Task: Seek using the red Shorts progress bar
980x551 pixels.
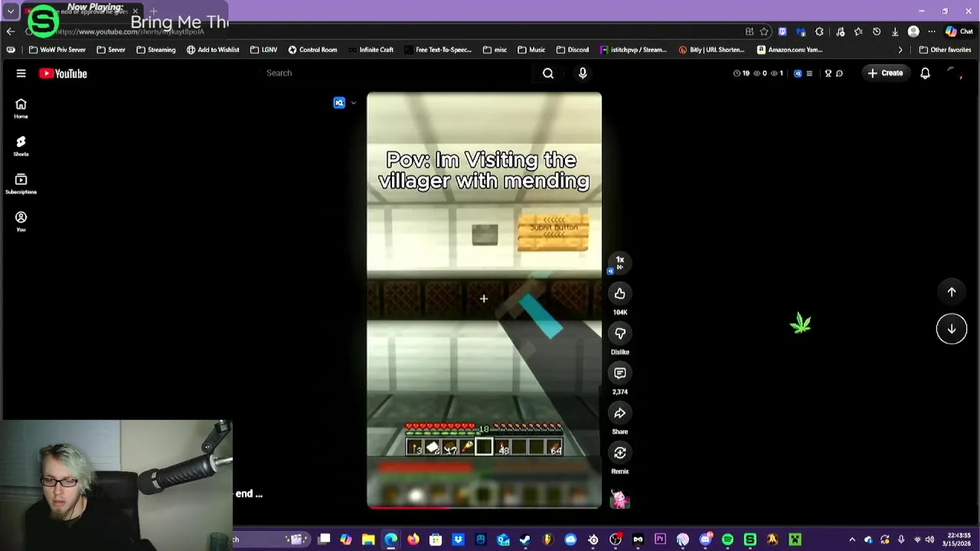Action: [484, 507]
